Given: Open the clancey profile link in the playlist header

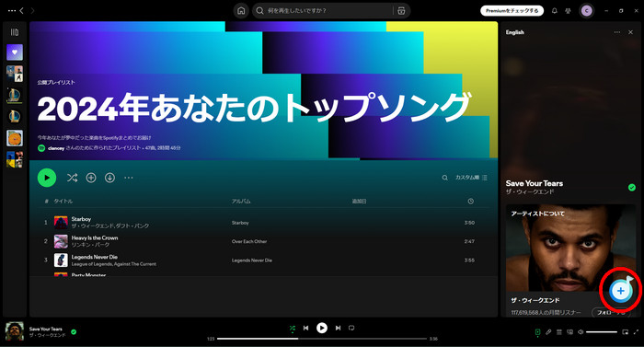Looking at the screenshot, I should (56, 148).
